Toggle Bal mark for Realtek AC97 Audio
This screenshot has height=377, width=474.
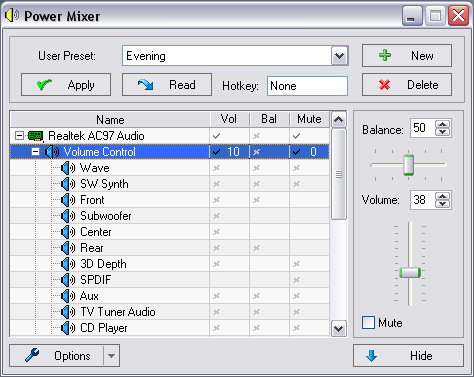point(256,136)
